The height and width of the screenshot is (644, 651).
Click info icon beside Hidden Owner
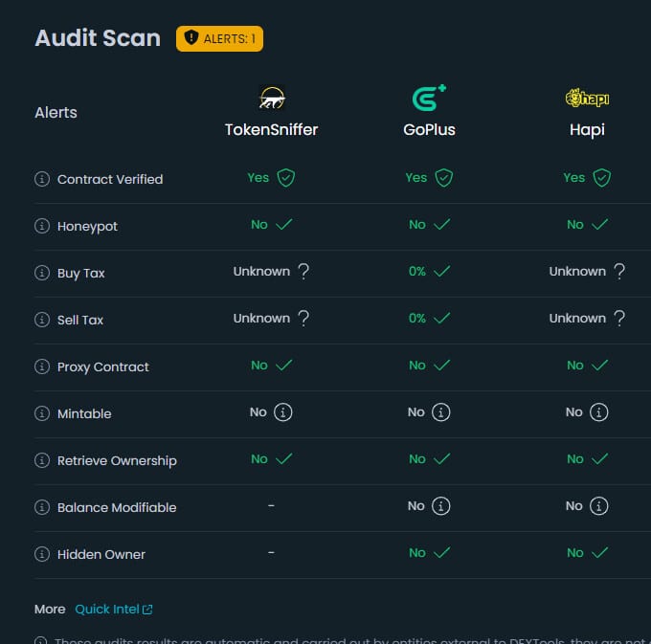[41, 554]
